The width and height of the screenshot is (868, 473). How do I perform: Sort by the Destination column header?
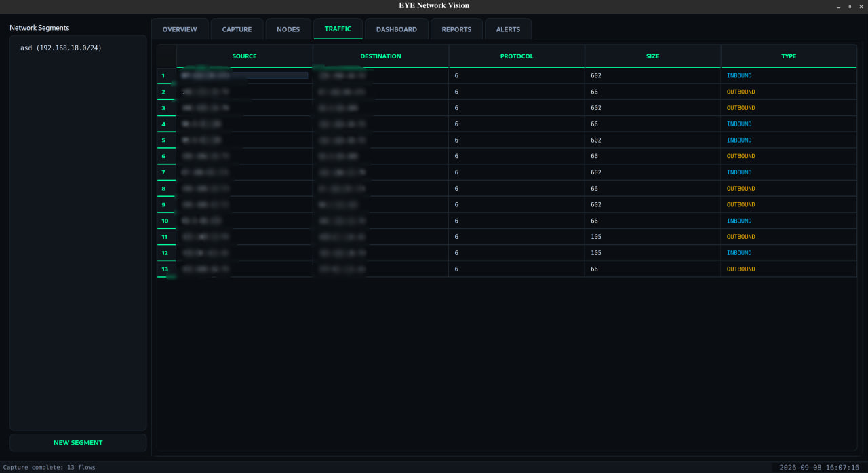380,56
